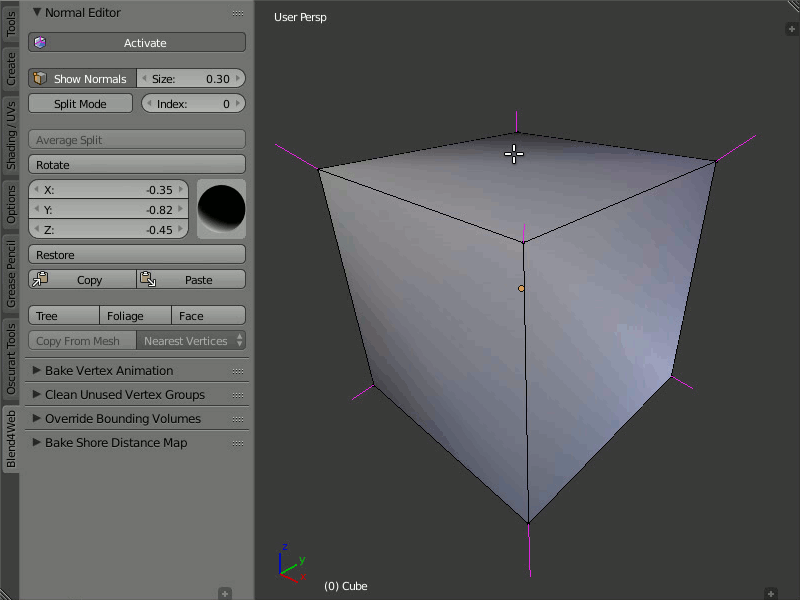
Task: Click the plus icon at viewport top-right corner
Action: [791, 29]
